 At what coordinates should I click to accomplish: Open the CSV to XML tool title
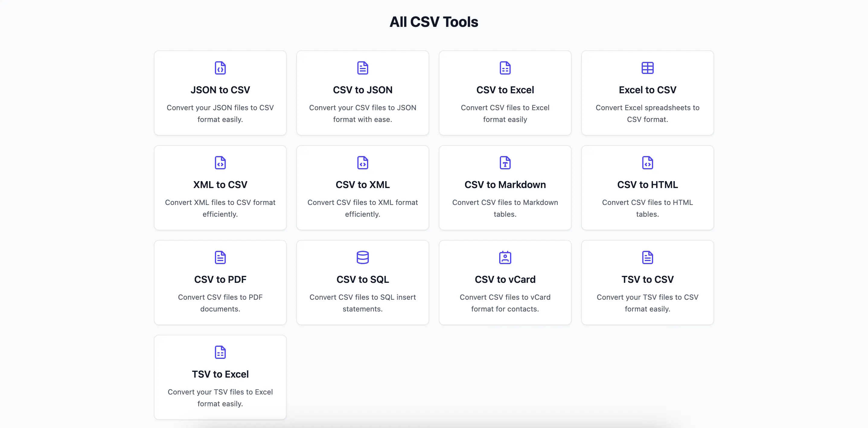click(362, 185)
